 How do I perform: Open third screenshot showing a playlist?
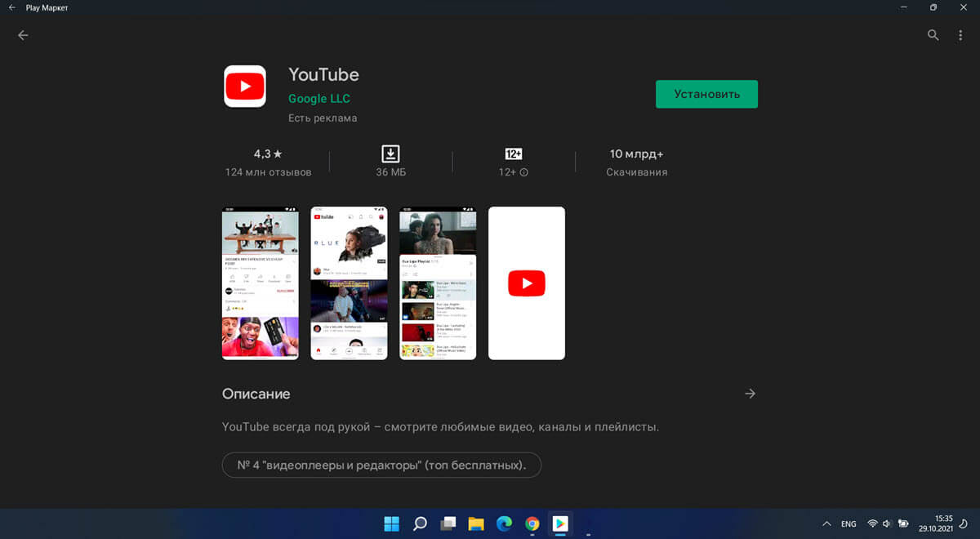(x=438, y=283)
